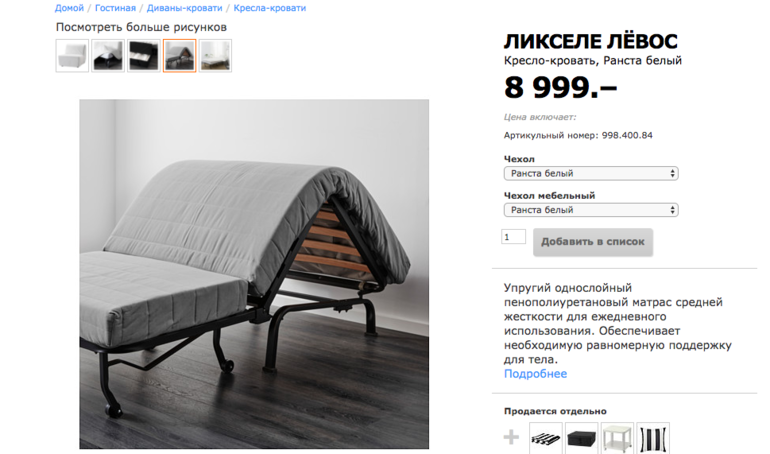Click the quantity input field
Screen dimensions: 770x454
point(513,237)
